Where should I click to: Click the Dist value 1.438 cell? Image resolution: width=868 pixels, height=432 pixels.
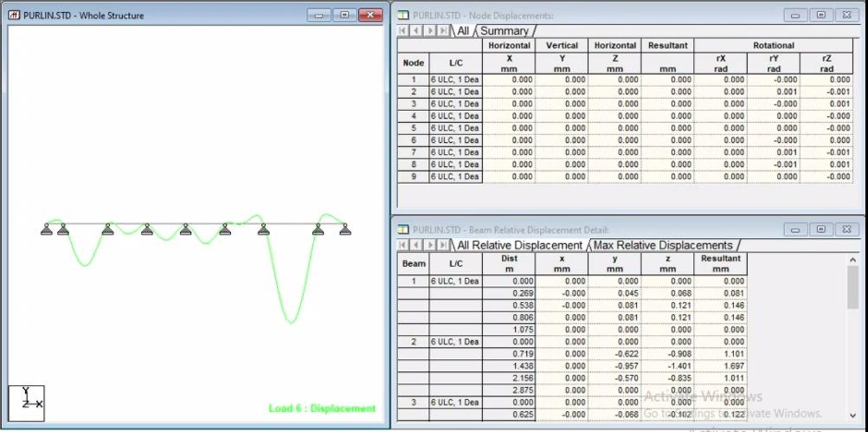509,366
